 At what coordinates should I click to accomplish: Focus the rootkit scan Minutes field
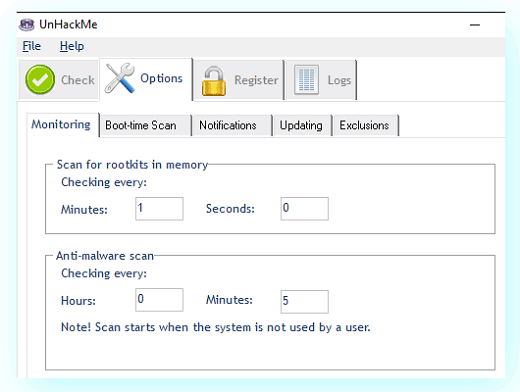pos(159,209)
